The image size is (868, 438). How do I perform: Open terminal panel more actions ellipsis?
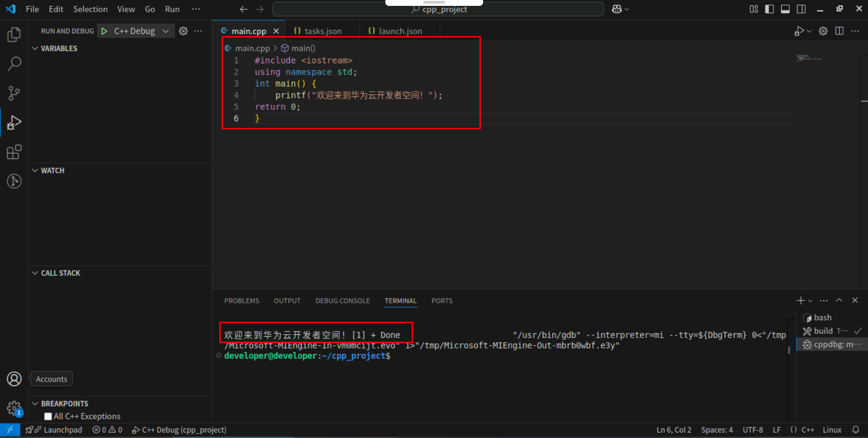[824, 300]
